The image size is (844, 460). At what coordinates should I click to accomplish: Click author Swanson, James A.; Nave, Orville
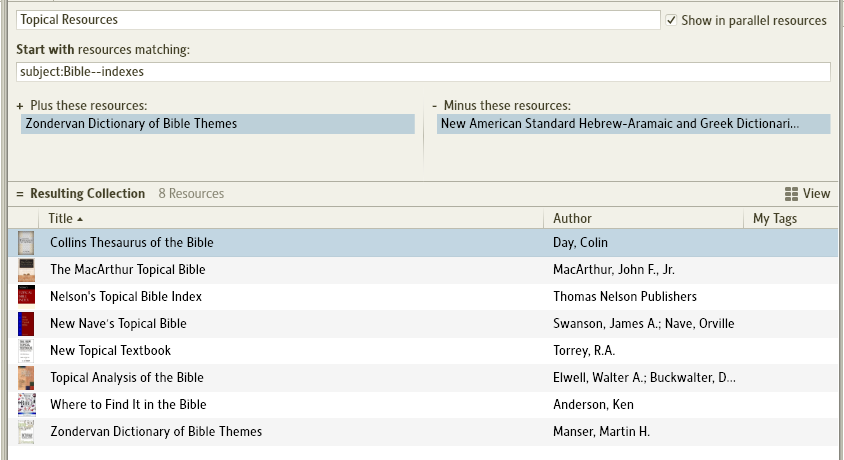pos(644,323)
